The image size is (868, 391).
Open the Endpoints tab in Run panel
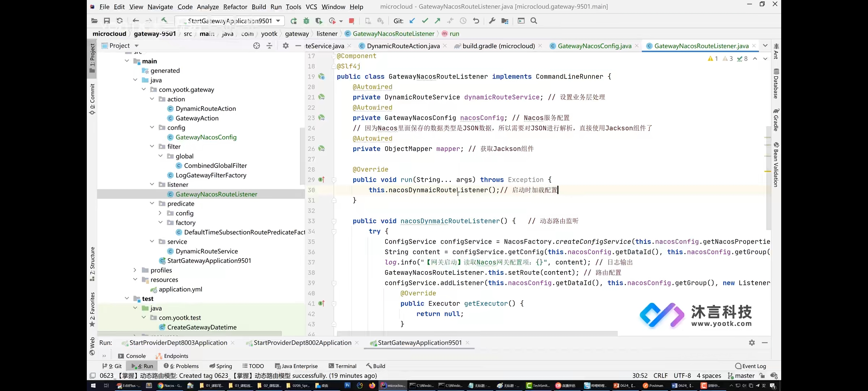tap(172, 356)
